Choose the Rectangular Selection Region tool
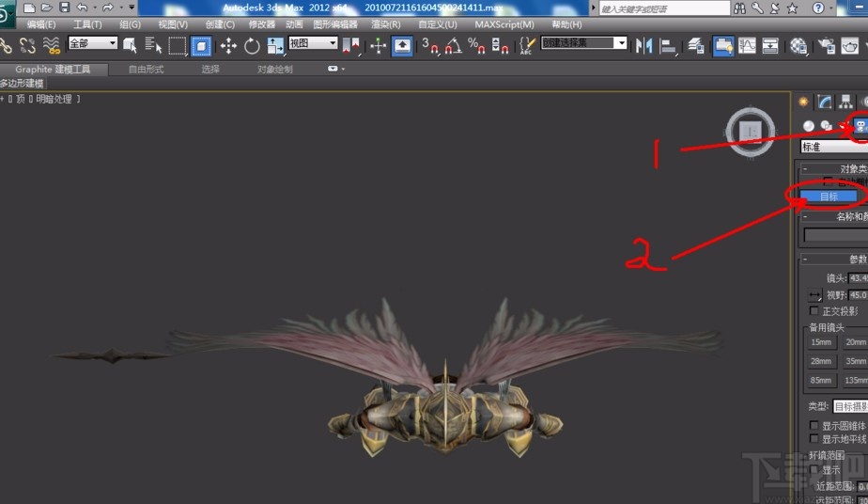868x504 pixels. [x=178, y=46]
